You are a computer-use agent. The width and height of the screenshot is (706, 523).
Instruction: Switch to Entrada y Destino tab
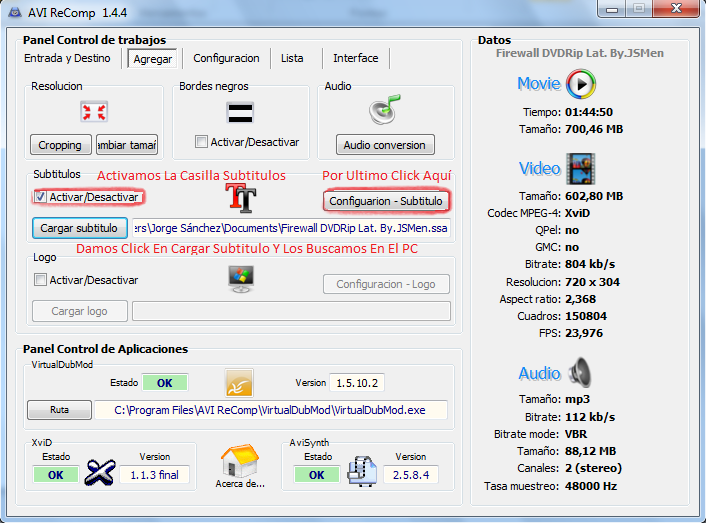pos(67,58)
